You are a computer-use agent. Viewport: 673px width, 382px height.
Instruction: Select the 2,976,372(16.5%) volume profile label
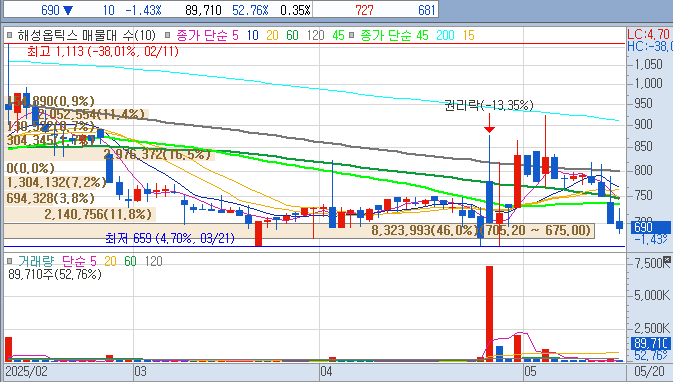tap(157, 155)
